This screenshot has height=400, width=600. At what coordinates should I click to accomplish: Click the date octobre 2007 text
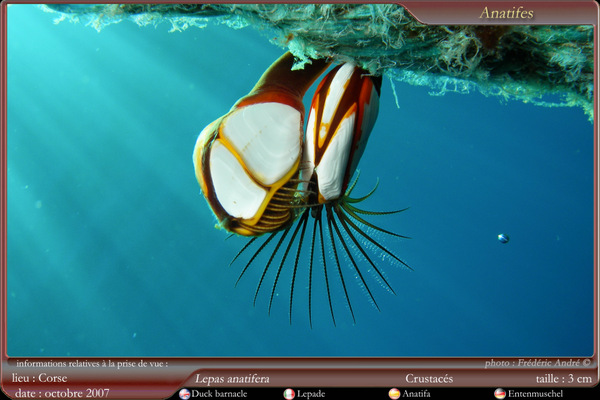pyautogui.click(x=61, y=393)
